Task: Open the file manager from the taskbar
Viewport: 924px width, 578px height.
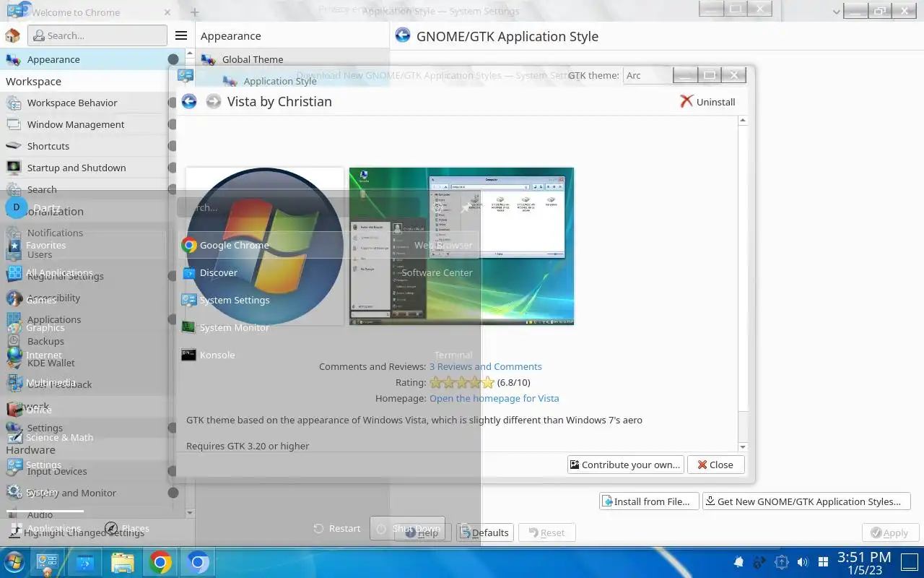Action: pyautogui.click(x=123, y=562)
